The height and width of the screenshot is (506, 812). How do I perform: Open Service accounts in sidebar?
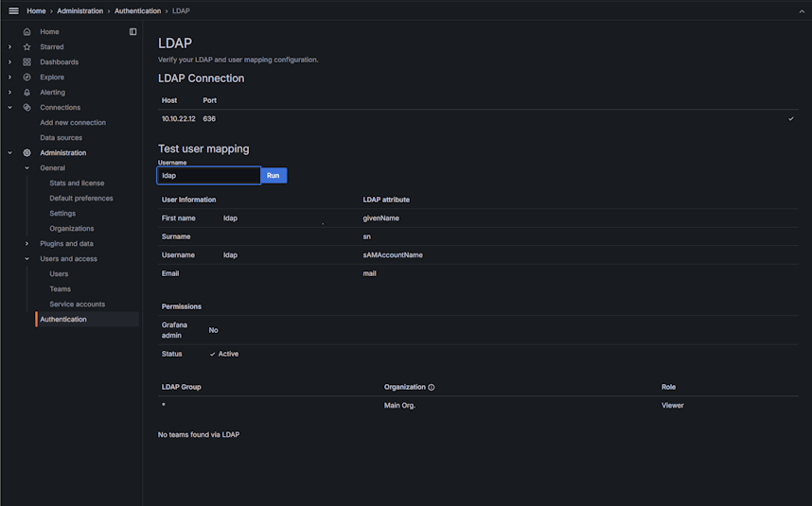coord(77,305)
